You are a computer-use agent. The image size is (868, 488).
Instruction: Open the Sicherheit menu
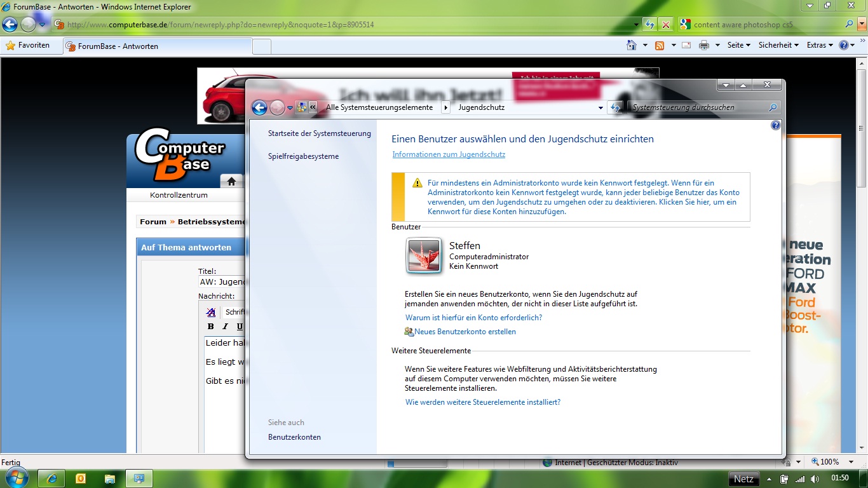[x=778, y=45]
